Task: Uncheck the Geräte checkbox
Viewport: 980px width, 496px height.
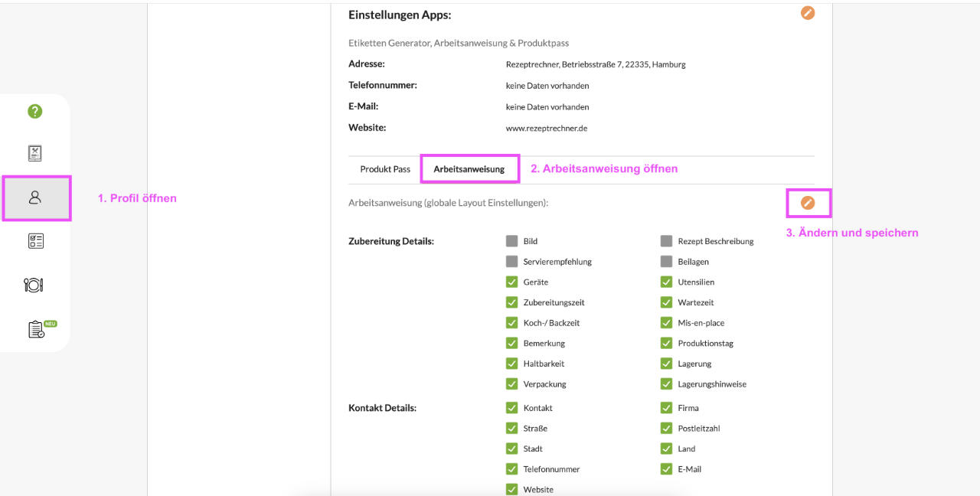Action: coord(512,282)
